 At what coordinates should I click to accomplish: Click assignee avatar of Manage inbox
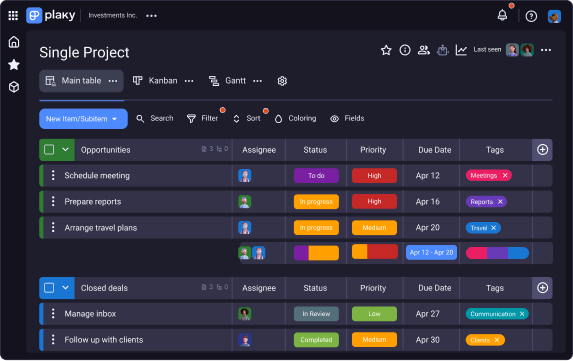(x=244, y=314)
